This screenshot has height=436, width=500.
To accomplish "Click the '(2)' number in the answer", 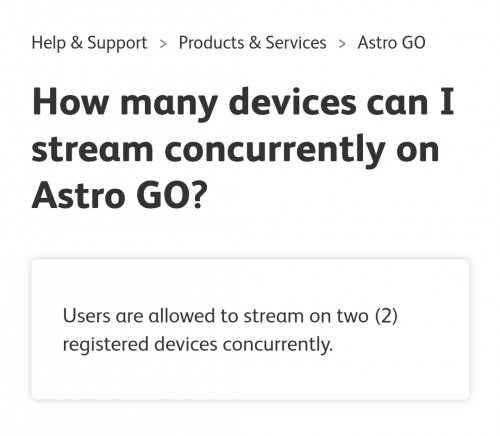I will coord(386,316).
